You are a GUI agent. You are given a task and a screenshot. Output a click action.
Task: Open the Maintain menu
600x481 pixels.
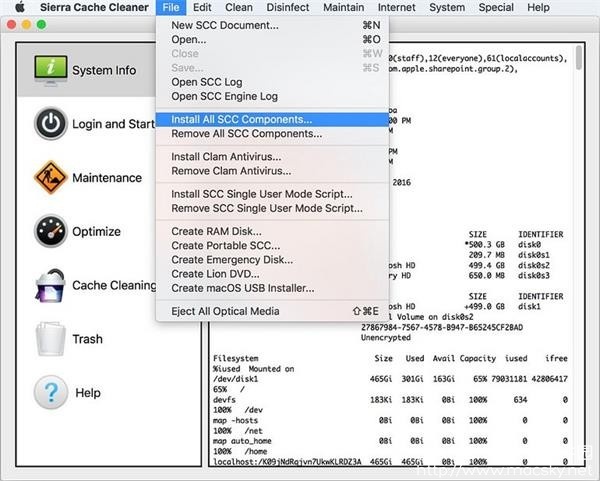(344, 7)
